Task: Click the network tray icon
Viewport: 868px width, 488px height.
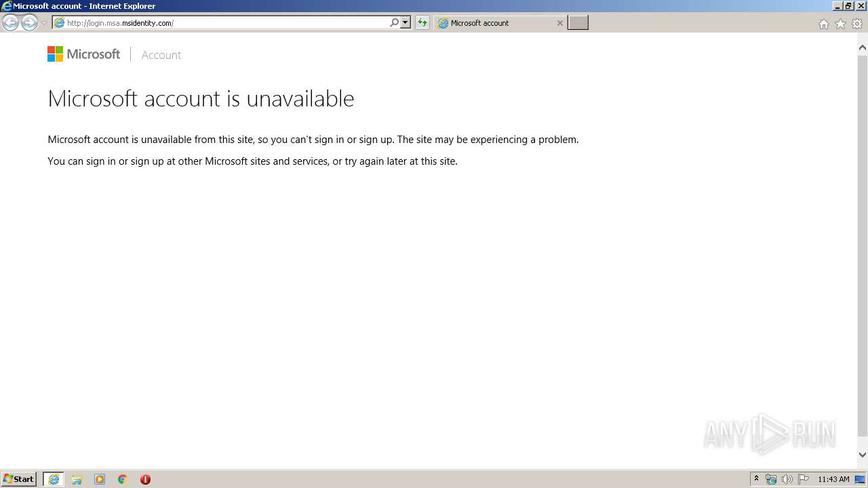Action: point(771,479)
